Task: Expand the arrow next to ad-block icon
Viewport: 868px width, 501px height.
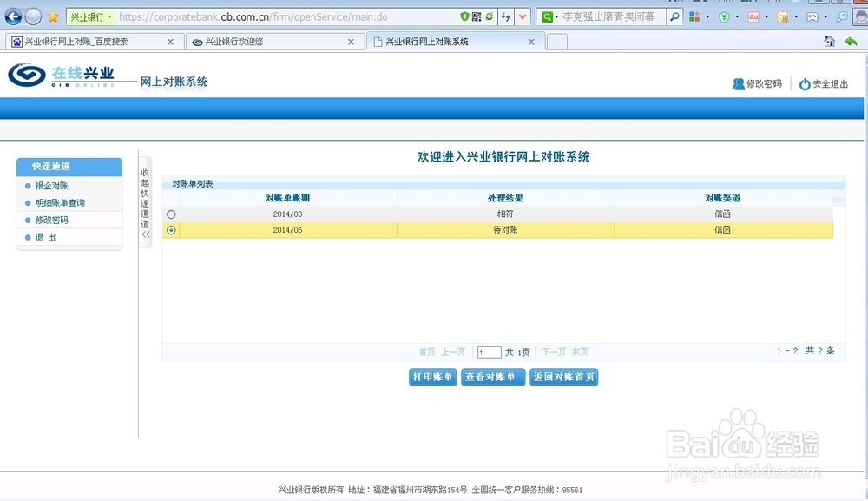Action: [x=766, y=17]
